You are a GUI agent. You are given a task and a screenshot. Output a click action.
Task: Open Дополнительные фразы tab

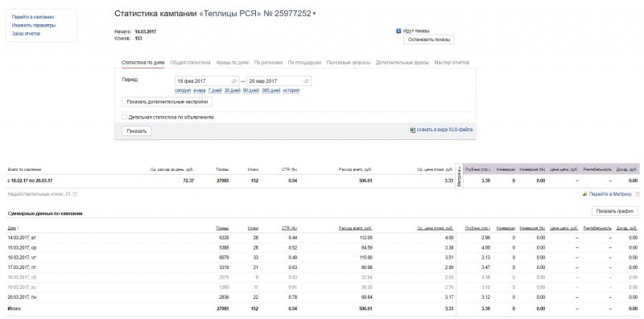click(402, 63)
